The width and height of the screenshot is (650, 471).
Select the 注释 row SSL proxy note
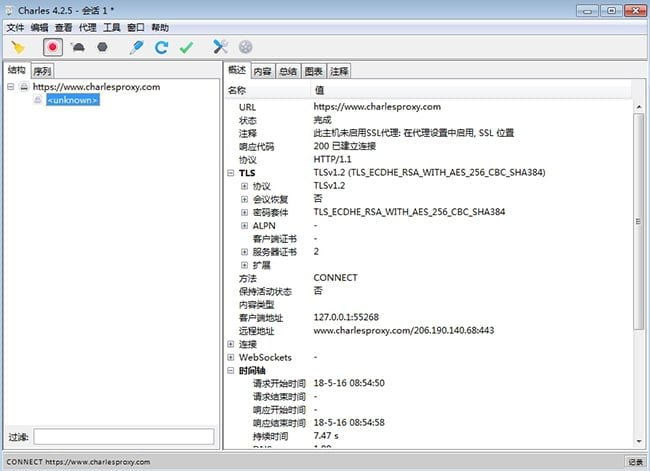[413, 133]
